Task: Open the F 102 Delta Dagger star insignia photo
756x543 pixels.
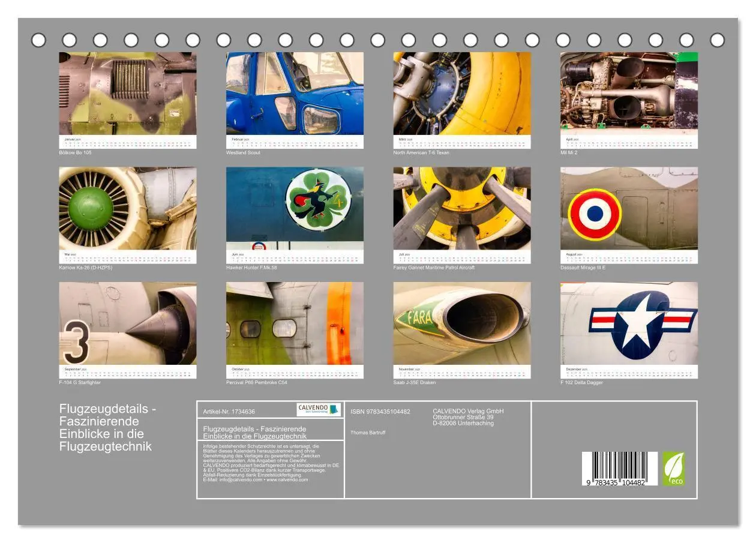Action: pos(629,323)
